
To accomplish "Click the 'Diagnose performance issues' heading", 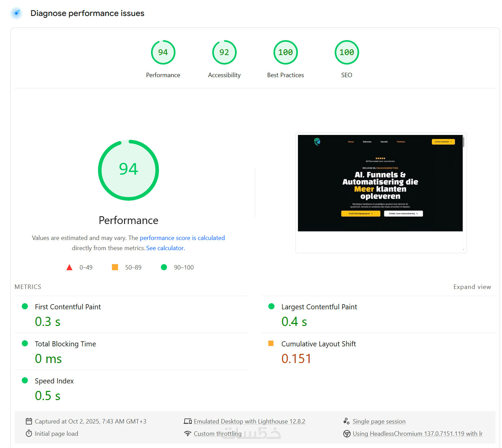I will [x=87, y=13].
